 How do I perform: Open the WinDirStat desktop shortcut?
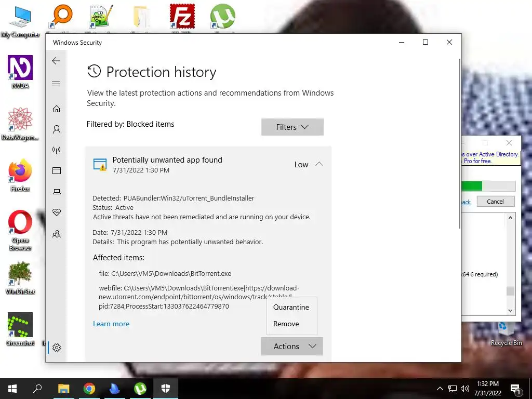coord(20,278)
